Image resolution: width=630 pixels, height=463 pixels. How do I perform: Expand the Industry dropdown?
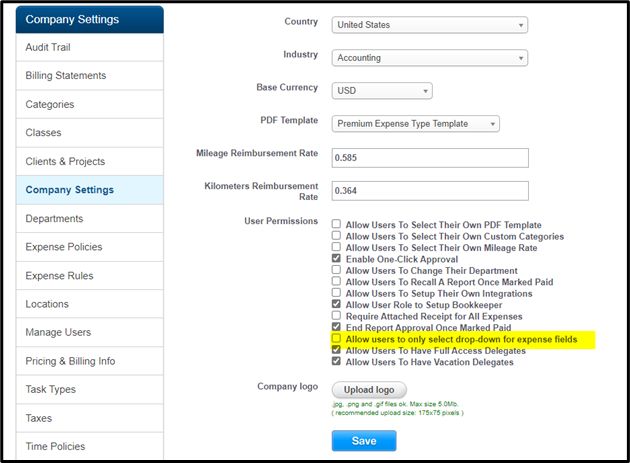(429, 57)
